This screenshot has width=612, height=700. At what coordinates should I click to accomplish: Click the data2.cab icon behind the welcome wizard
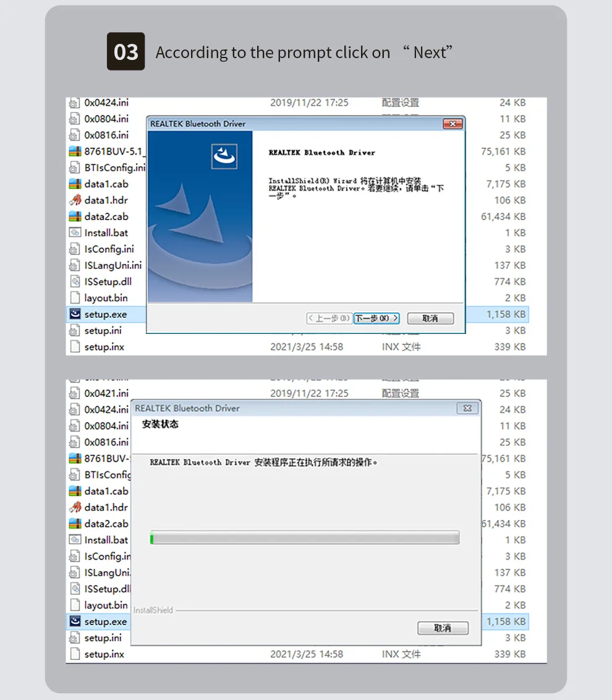pos(75,216)
